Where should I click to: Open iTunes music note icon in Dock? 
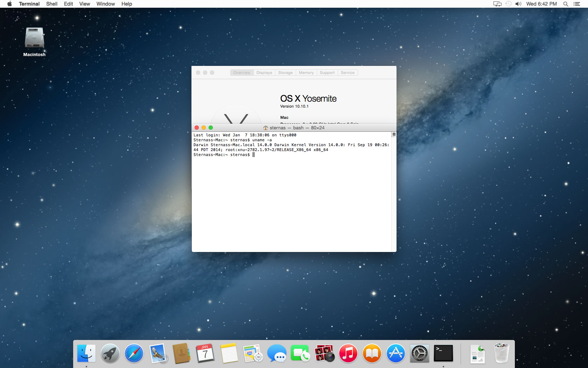pos(348,353)
